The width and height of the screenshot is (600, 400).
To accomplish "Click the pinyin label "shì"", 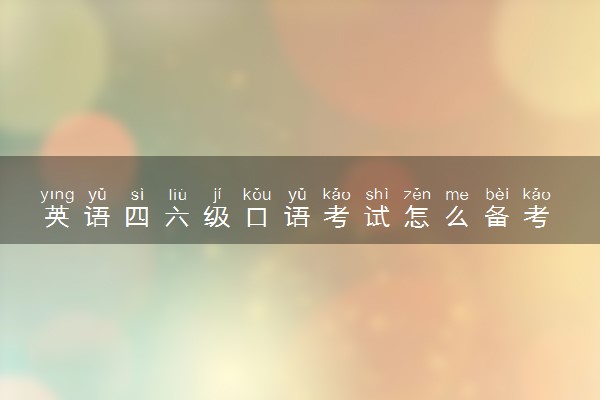I will [x=377, y=195].
